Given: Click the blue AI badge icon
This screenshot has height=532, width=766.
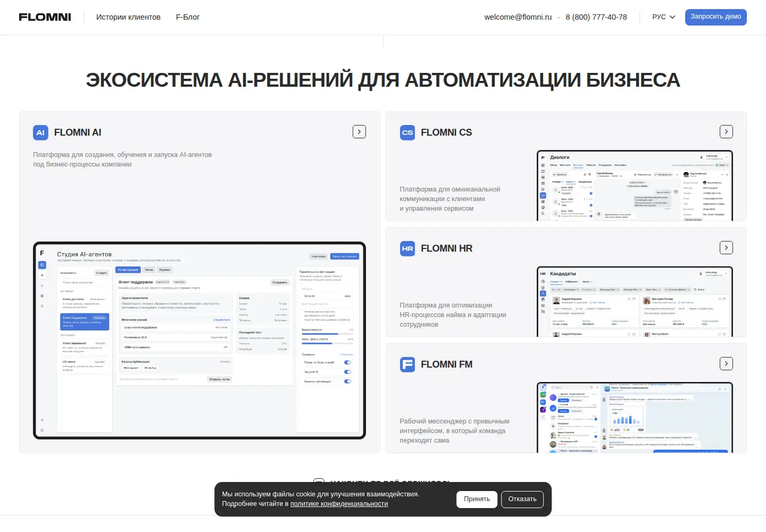Looking at the screenshot, I should [x=40, y=132].
